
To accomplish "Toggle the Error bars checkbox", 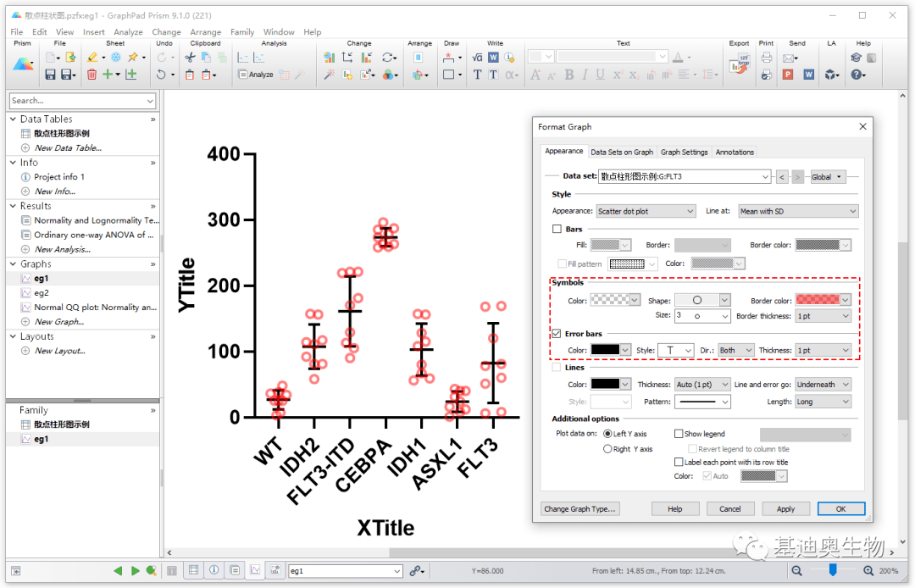I will pyautogui.click(x=557, y=334).
